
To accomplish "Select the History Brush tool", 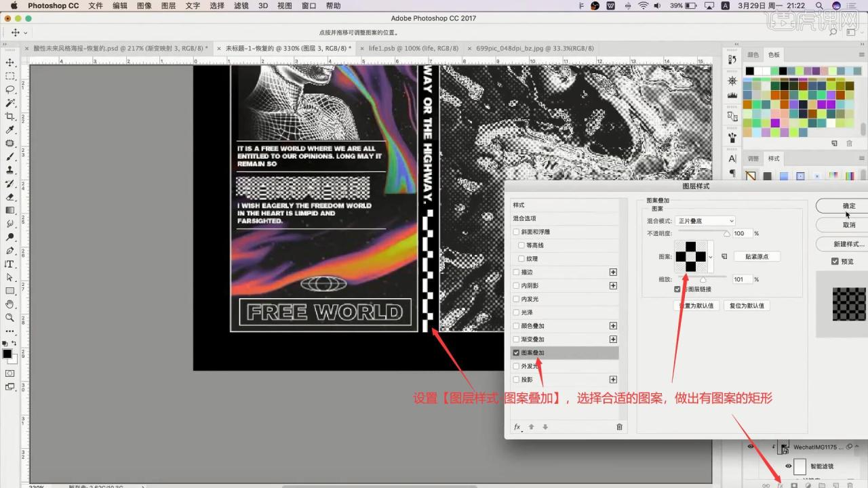I will (10, 184).
